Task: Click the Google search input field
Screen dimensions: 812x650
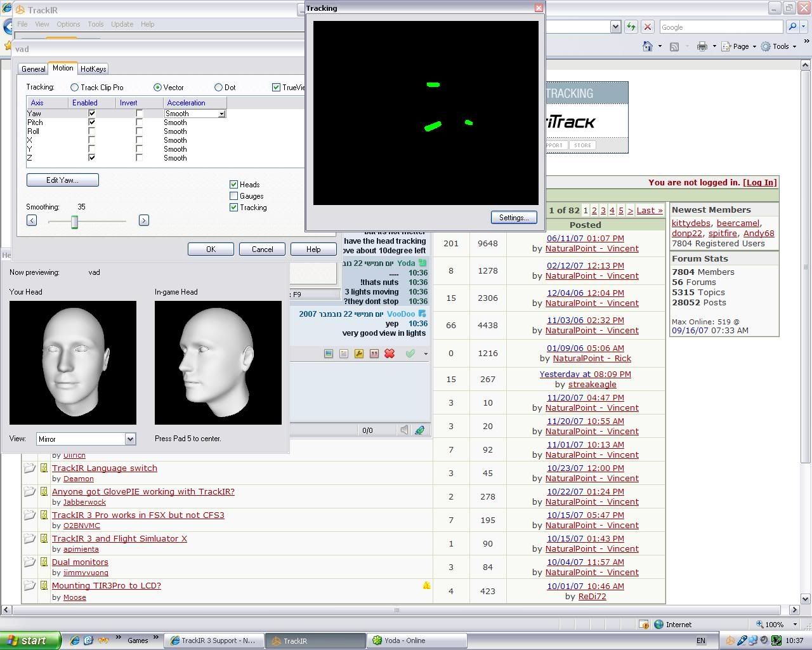Action: point(720,27)
